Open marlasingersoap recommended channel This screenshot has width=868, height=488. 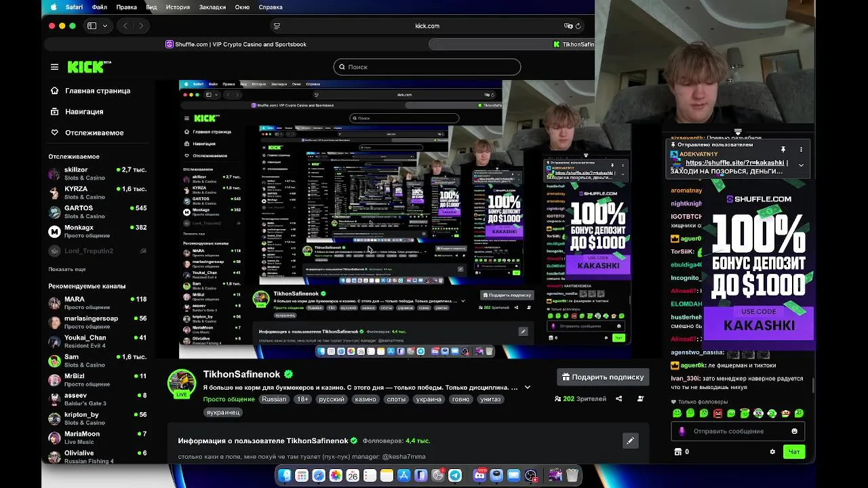98,322
